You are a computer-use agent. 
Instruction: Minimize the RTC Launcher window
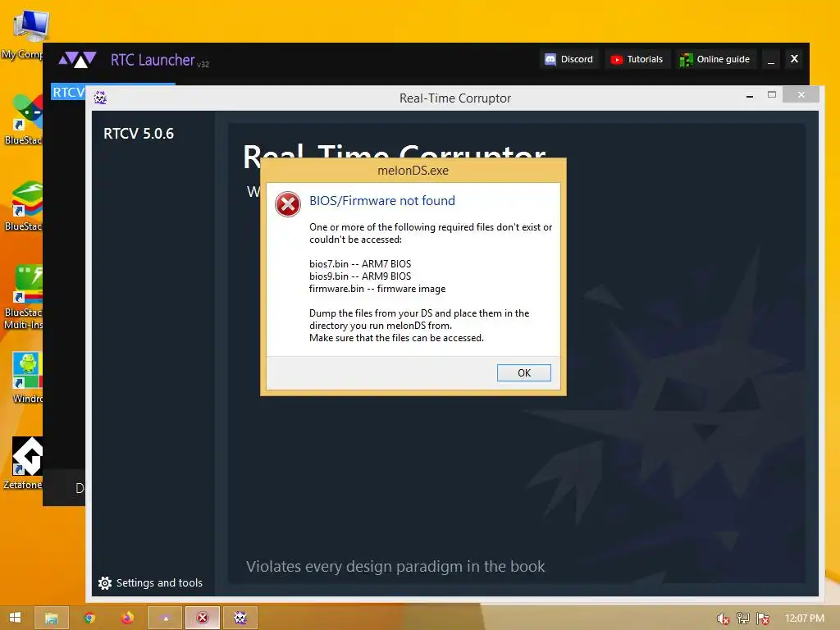coord(771,59)
